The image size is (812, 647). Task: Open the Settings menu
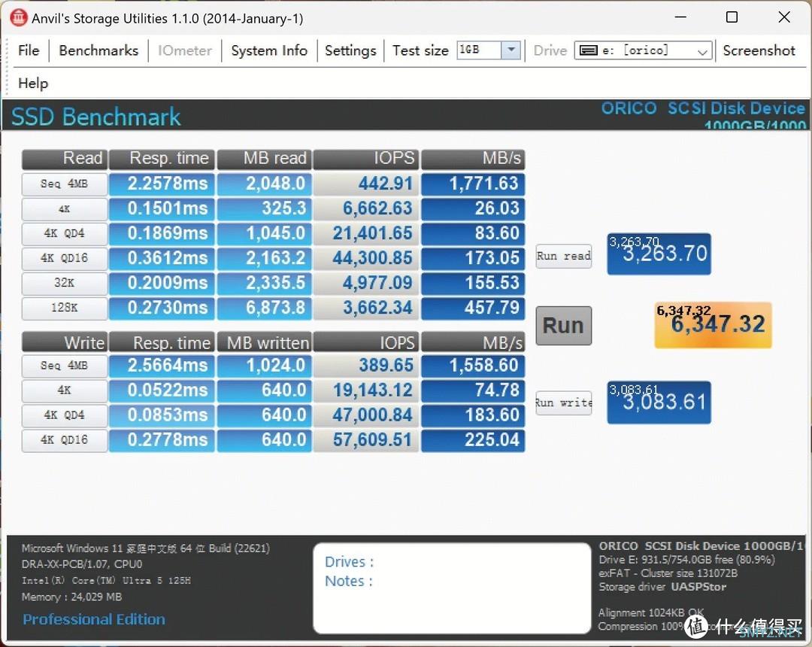point(350,50)
